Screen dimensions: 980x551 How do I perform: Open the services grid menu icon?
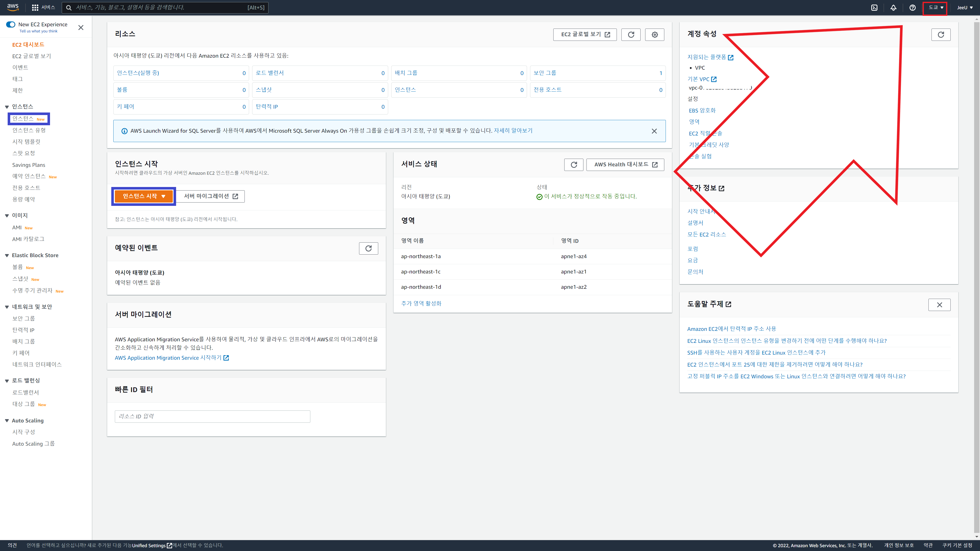coord(35,8)
